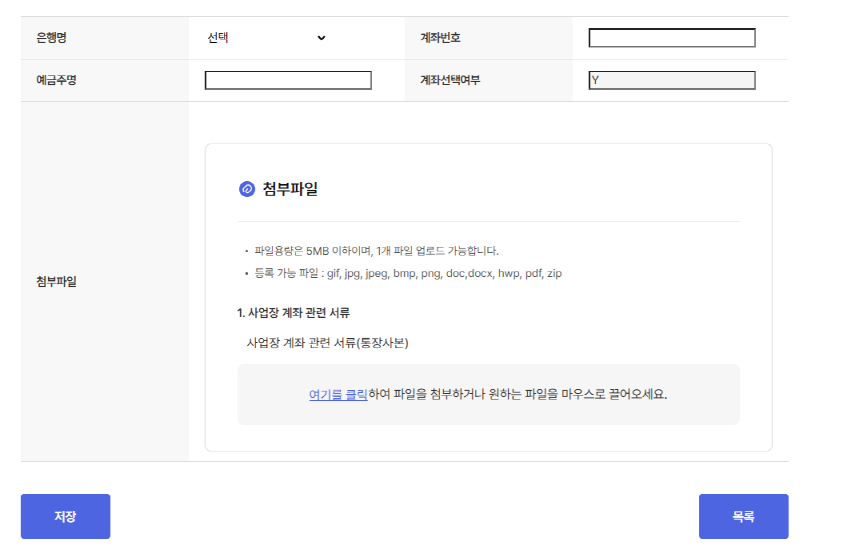Click the 통장사본 document description text

327,342
